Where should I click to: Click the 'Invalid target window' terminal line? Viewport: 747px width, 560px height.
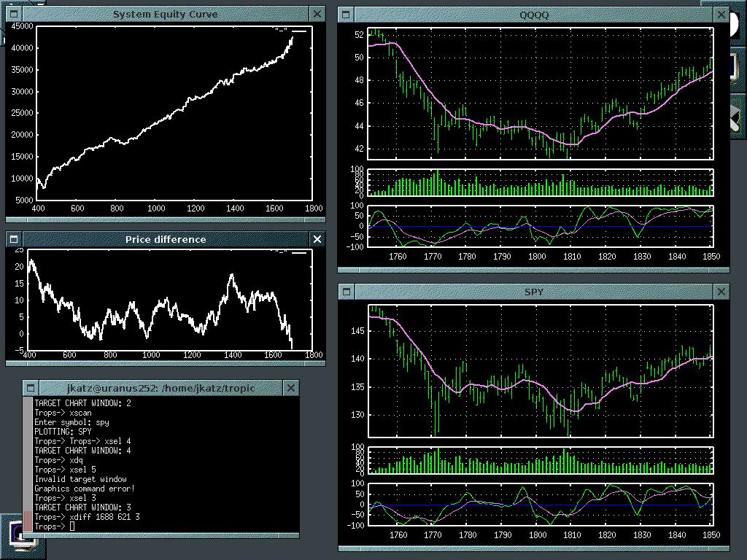[80, 479]
